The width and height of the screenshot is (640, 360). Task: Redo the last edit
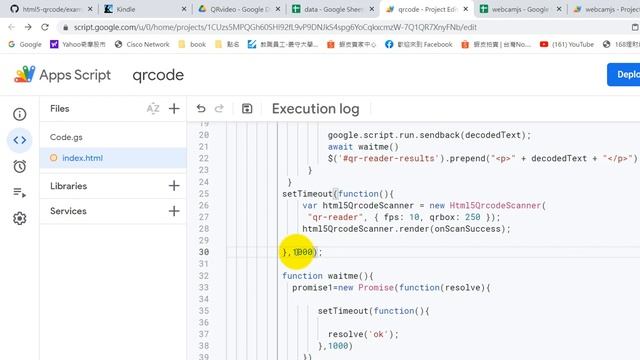click(x=219, y=109)
